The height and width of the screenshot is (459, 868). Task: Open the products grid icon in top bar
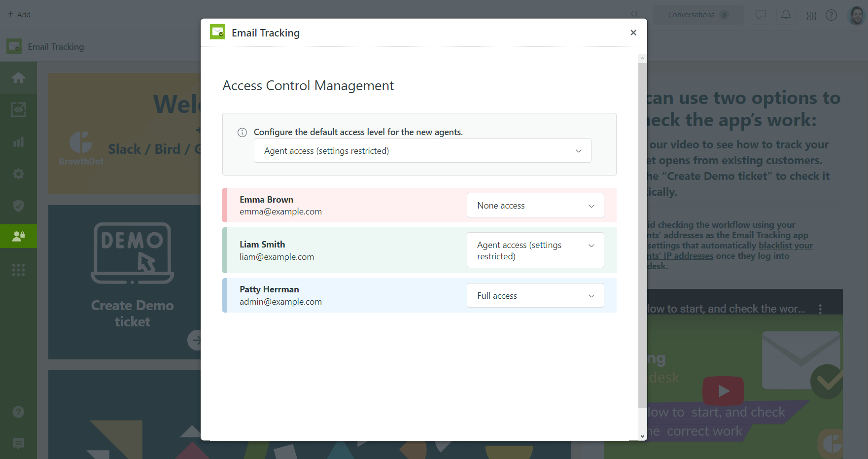click(811, 16)
